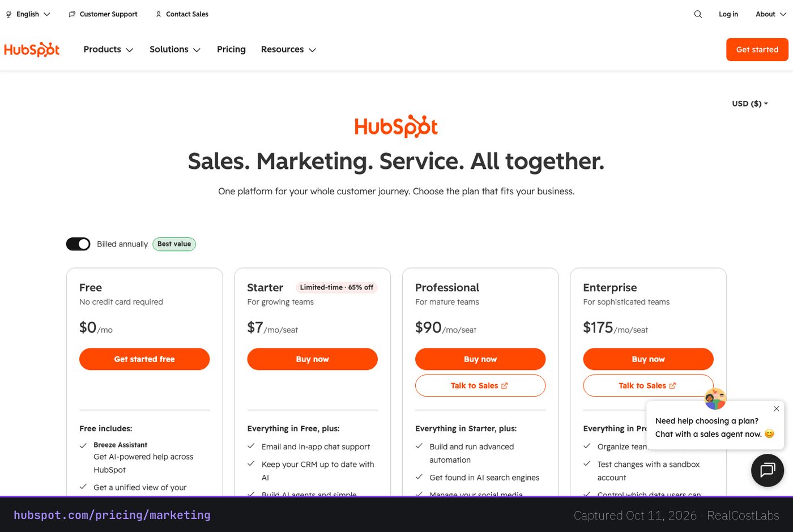
Task: Click the Best value badge
Action: point(174,244)
